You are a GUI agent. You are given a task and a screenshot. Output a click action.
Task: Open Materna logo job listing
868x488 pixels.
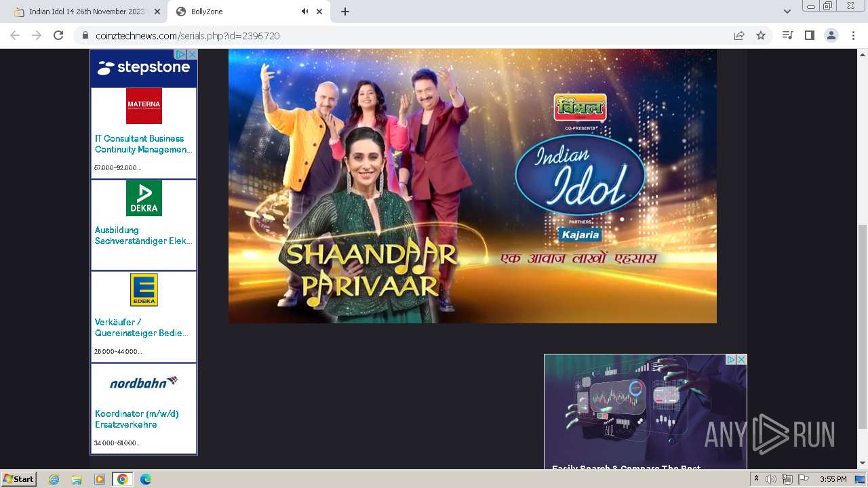click(144, 106)
